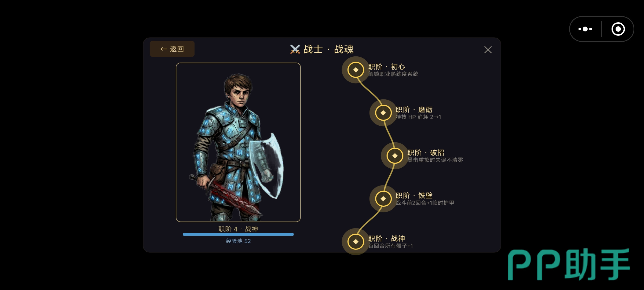Tap the 破招 rank node icon

395,156
